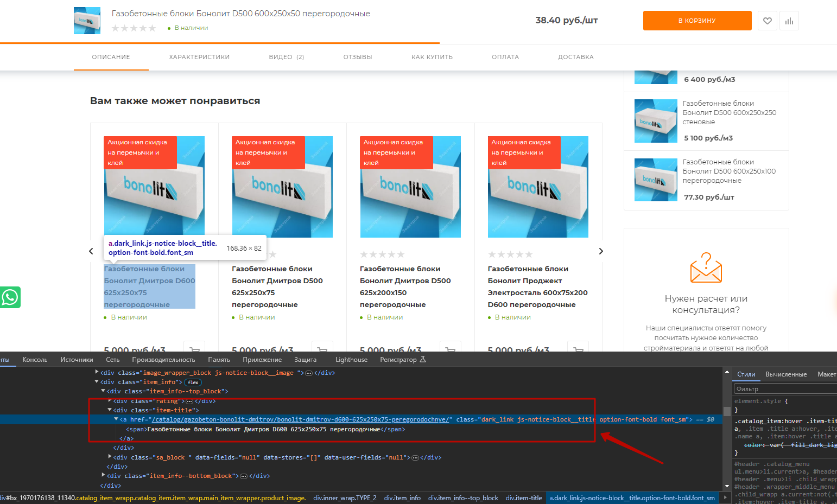Expand the item_info--bottom_block div node

tap(103, 475)
